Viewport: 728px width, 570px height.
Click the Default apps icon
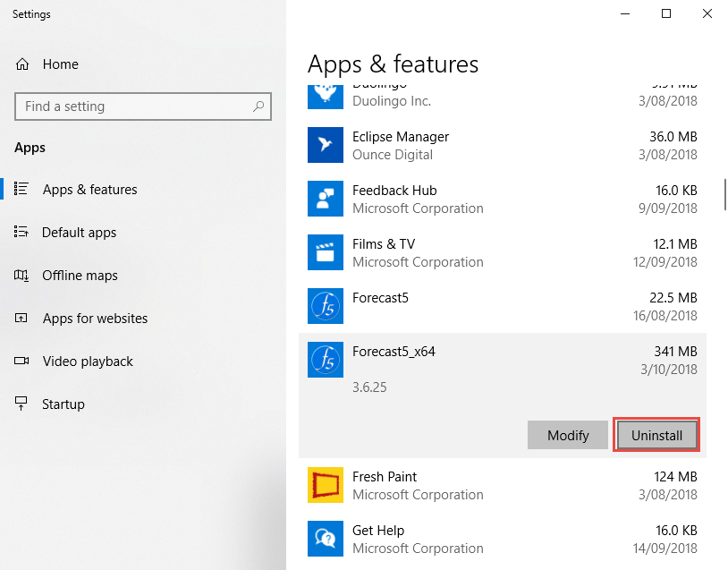coord(21,232)
